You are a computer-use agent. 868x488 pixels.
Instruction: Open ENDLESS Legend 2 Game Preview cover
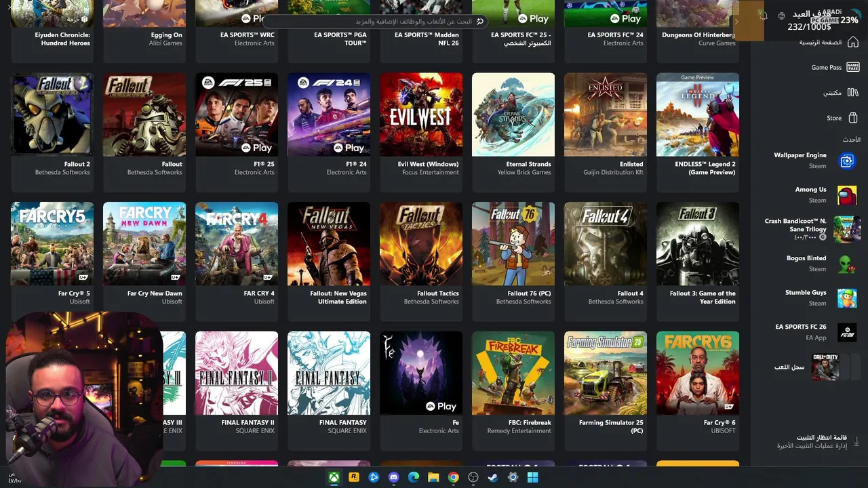coord(698,115)
